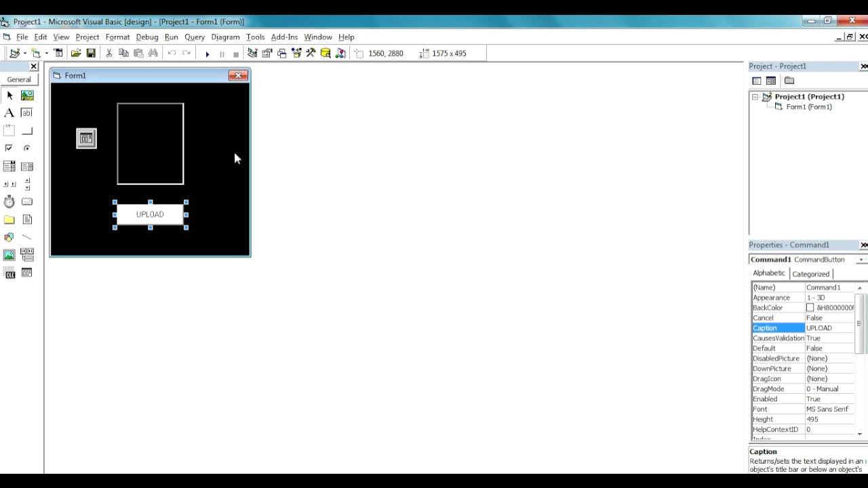Click the Break pause icon in the toolbar
The image size is (868, 488).
click(x=222, y=54)
